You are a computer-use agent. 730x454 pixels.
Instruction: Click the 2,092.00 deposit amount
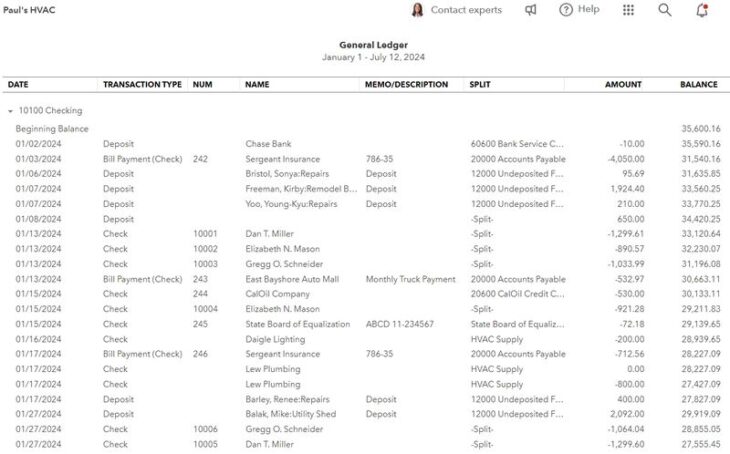(628, 414)
